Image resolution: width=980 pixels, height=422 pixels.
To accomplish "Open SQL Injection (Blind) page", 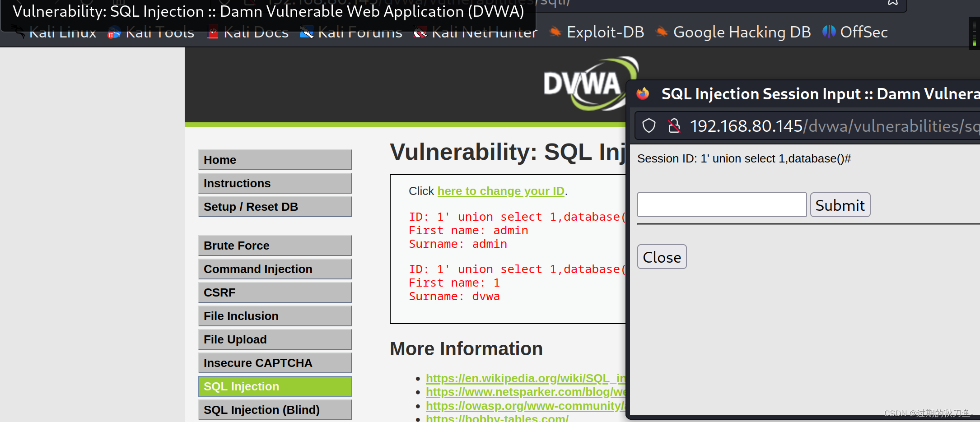I will point(275,410).
